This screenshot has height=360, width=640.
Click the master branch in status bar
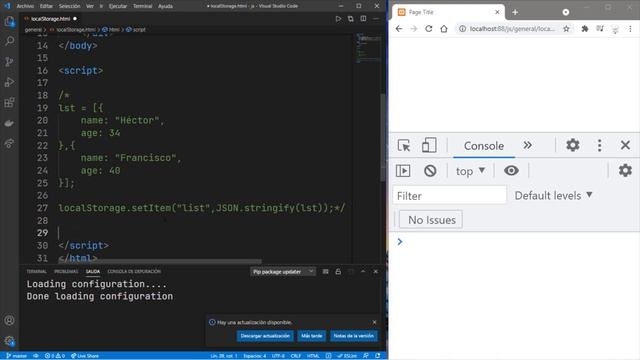[x=16, y=356]
